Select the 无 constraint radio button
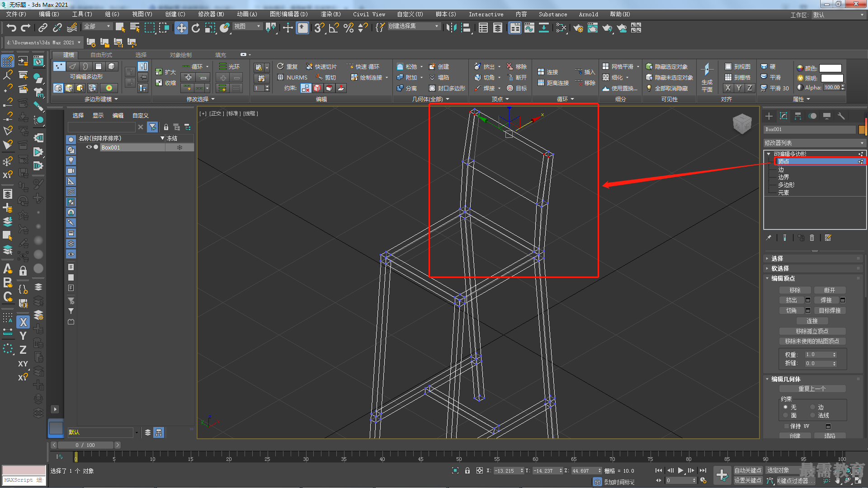Image resolution: width=868 pixels, height=488 pixels. coord(786,407)
